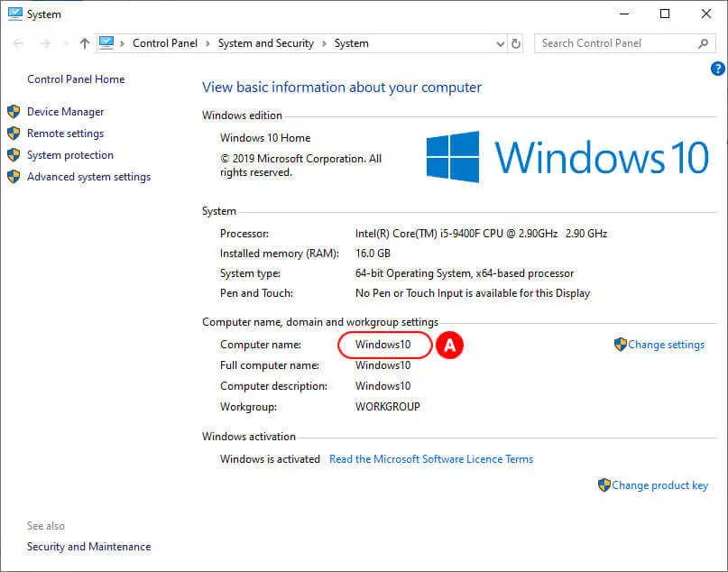Click the System protection shield icon
This screenshot has height=572, width=728.
tap(14, 154)
